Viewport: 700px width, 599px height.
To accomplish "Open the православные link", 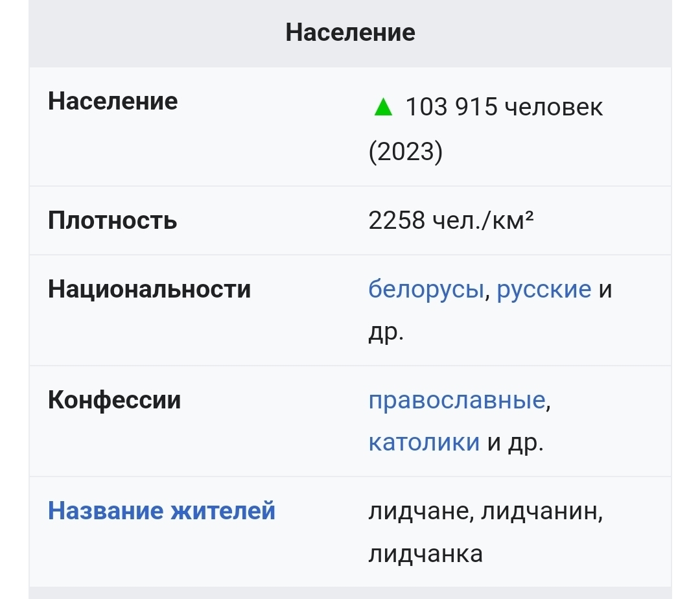I will coord(457,400).
